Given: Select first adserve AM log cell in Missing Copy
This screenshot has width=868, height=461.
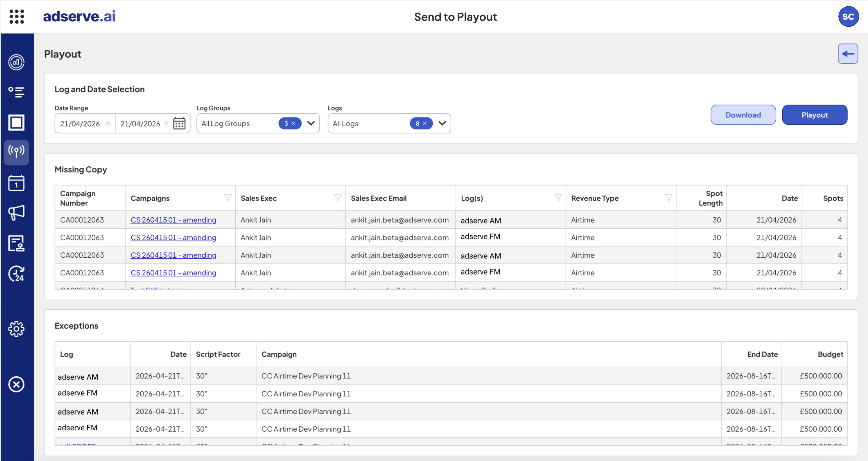Looking at the screenshot, I should click(x=511, y=220).
